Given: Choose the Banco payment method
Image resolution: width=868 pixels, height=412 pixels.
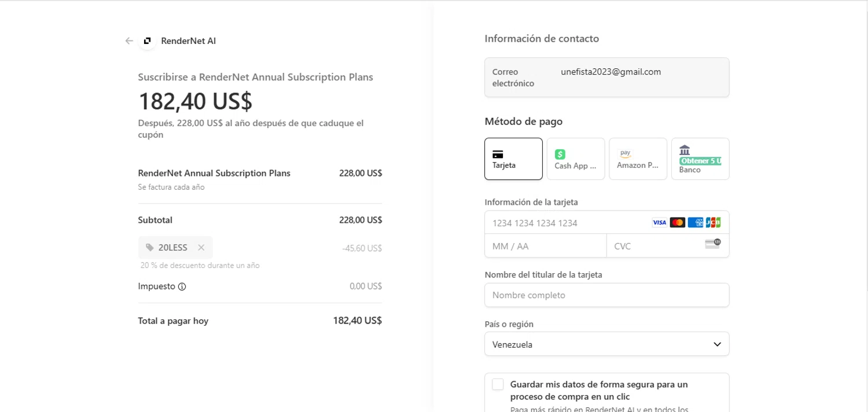Looking at the screenshot, I should coord(700,159).
